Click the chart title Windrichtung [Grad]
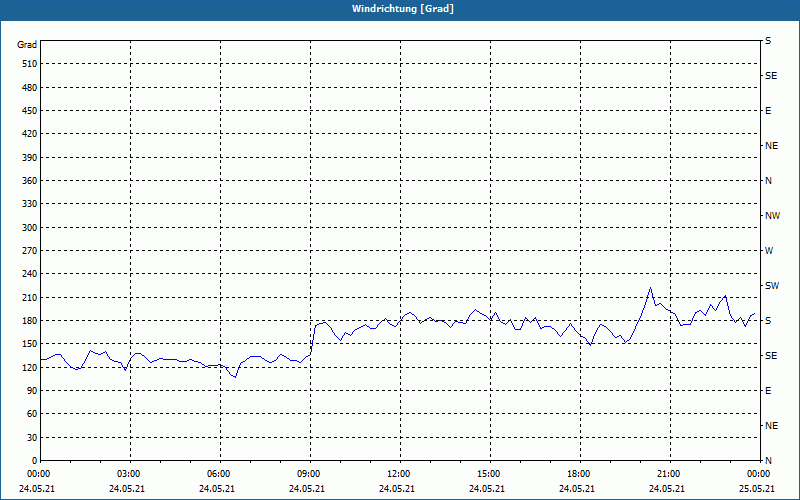800x500 pixels. [403, 9]
